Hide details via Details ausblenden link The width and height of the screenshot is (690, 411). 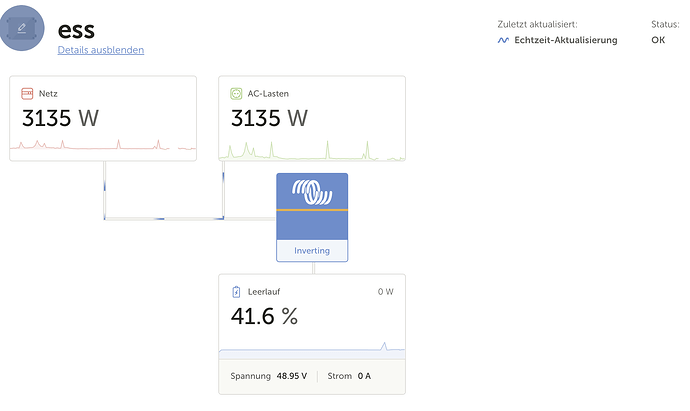pos(101,50)
